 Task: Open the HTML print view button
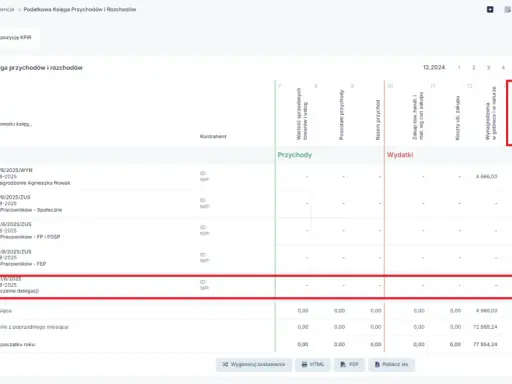point(313,365)
